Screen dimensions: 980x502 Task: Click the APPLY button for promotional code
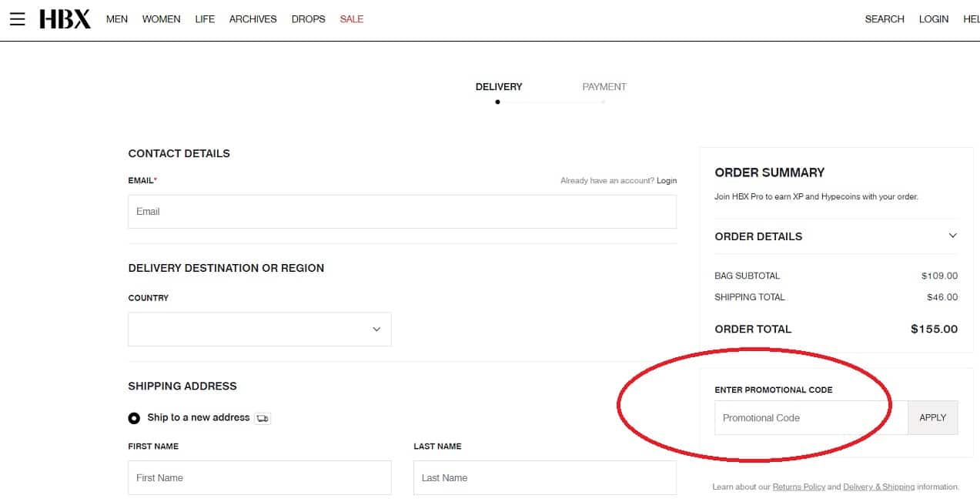pyautogui.click(x=932, y=417)
